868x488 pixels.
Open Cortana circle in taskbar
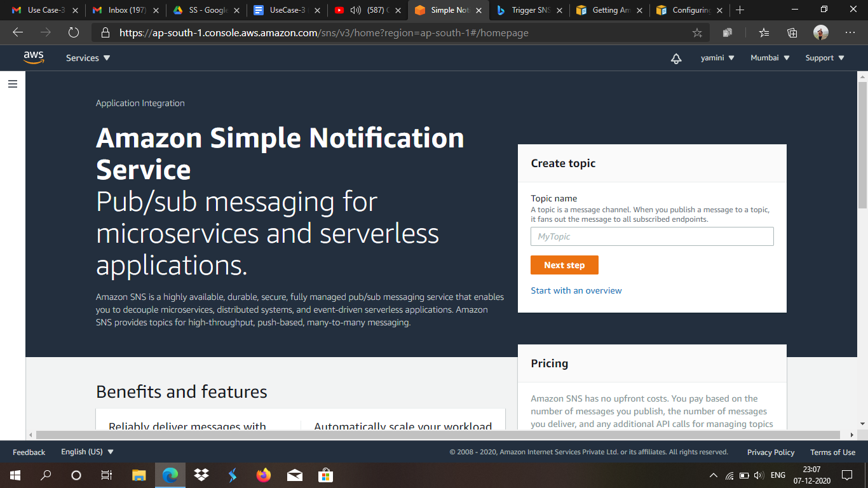(76, 475)
